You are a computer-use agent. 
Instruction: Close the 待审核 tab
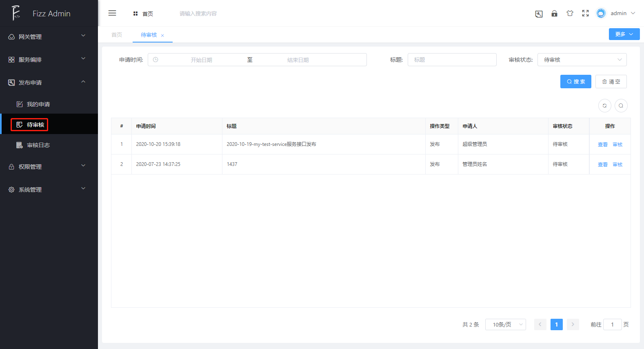(162, 36)
